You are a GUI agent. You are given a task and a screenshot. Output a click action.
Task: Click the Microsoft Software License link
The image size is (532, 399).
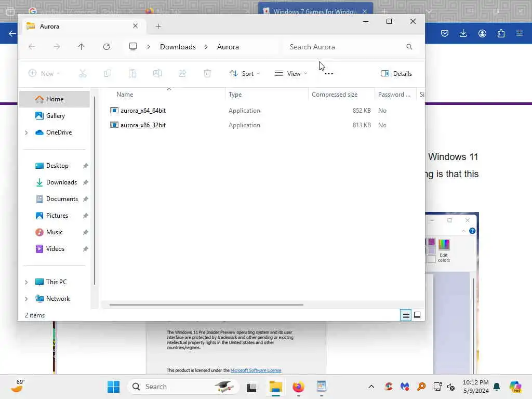[x=256, y=370]
